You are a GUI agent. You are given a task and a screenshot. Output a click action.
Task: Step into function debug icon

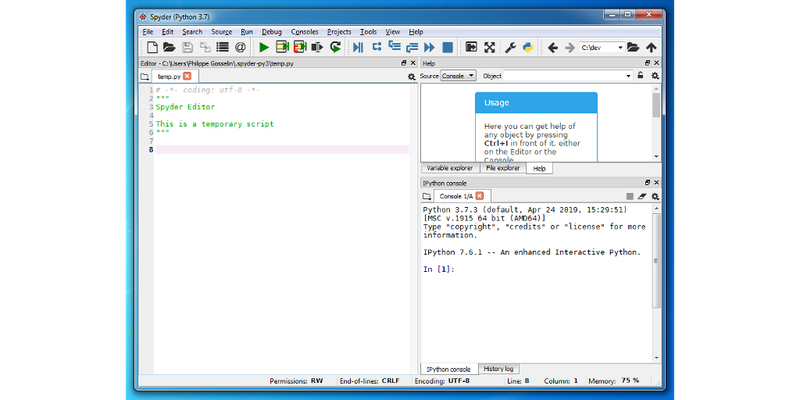(x=394, y=47)
